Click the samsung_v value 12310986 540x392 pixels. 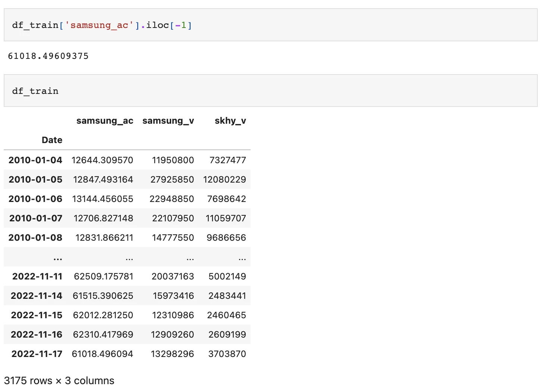click(x=173, y=315)
